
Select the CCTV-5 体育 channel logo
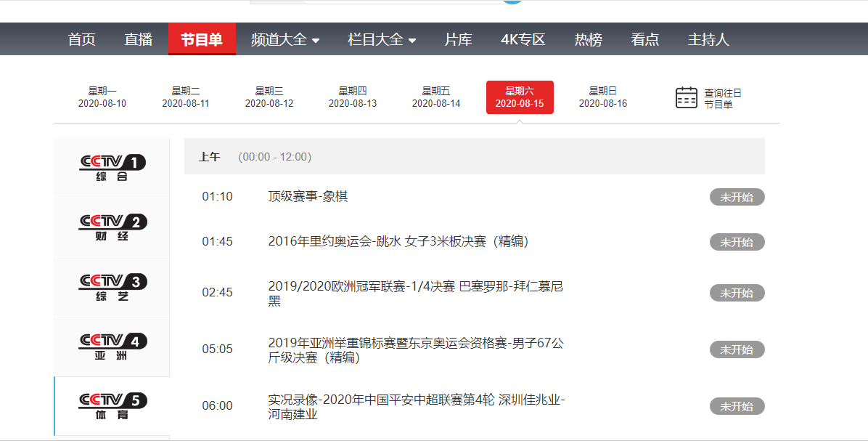pyautogui.click(x=112, y=407)
